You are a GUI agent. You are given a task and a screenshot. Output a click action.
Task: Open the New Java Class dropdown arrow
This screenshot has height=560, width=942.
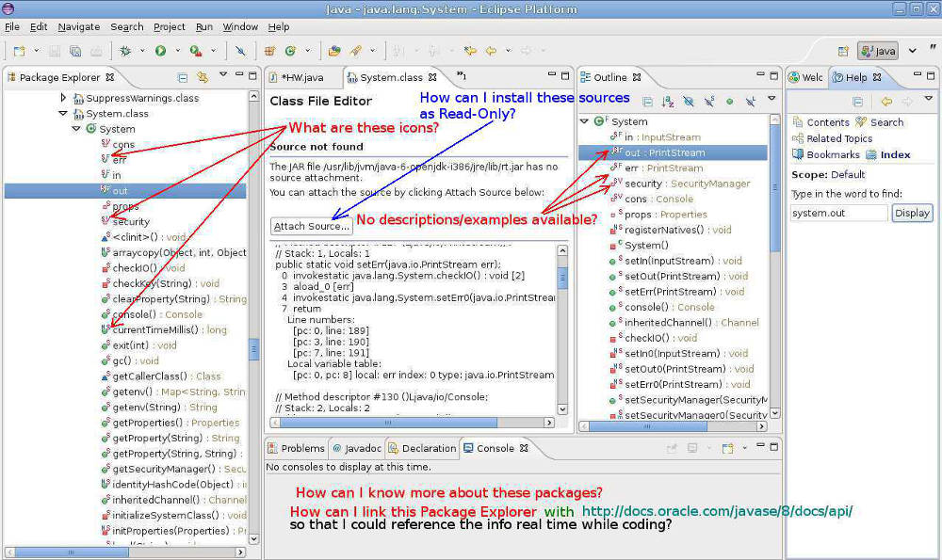pos(308,51)
